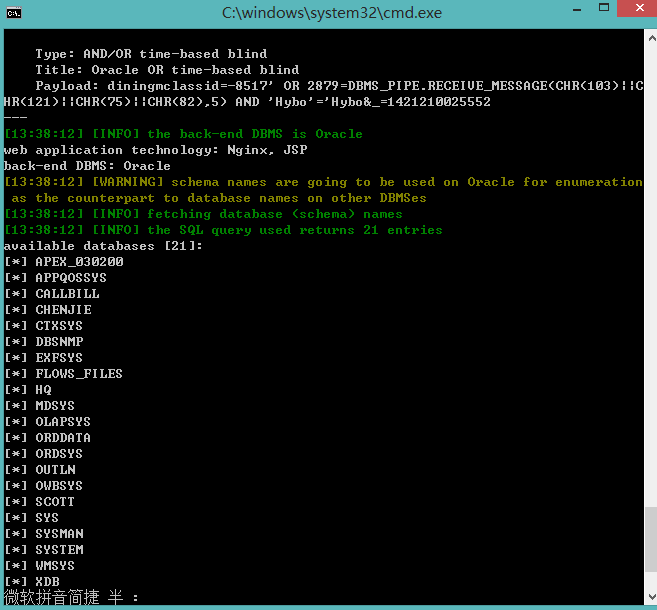Click the OWBSYS database entry
The height and width of the screenshot is (610, 657).
pos(44,485)
